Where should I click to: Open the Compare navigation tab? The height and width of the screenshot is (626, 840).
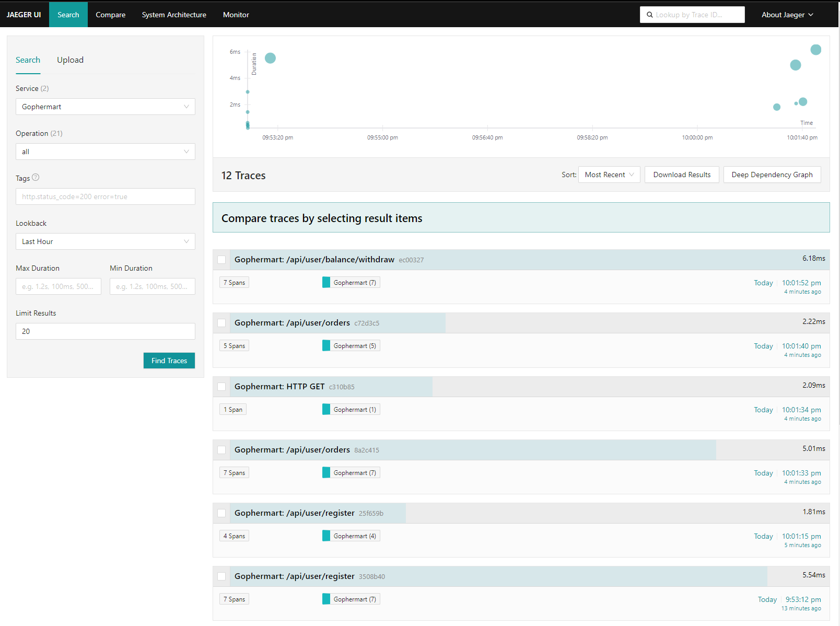[110, 15]
